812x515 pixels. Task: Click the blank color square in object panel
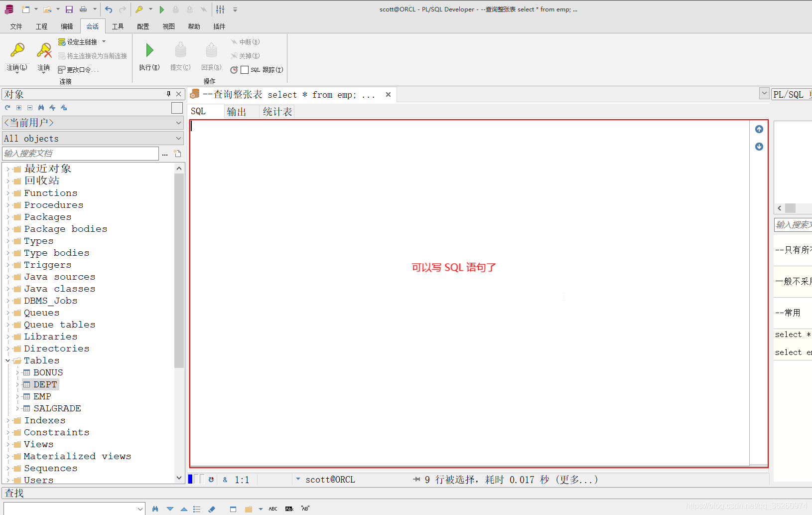coord(177,108)
